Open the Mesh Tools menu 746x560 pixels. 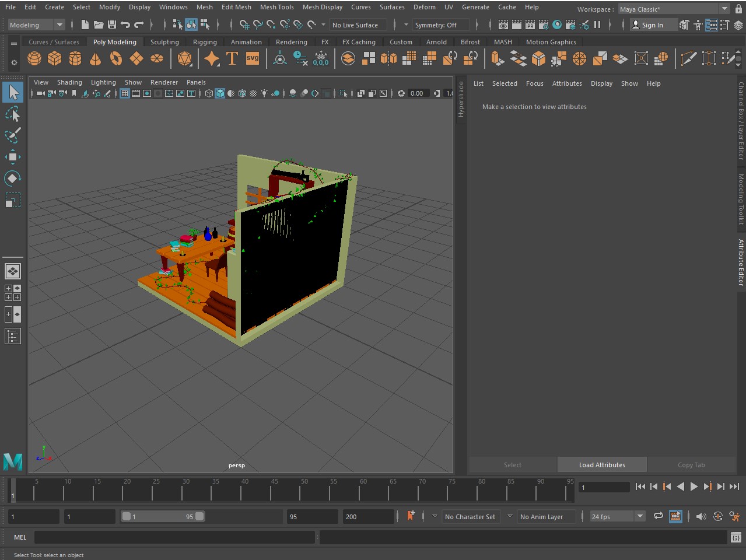[x=276, y=7]
